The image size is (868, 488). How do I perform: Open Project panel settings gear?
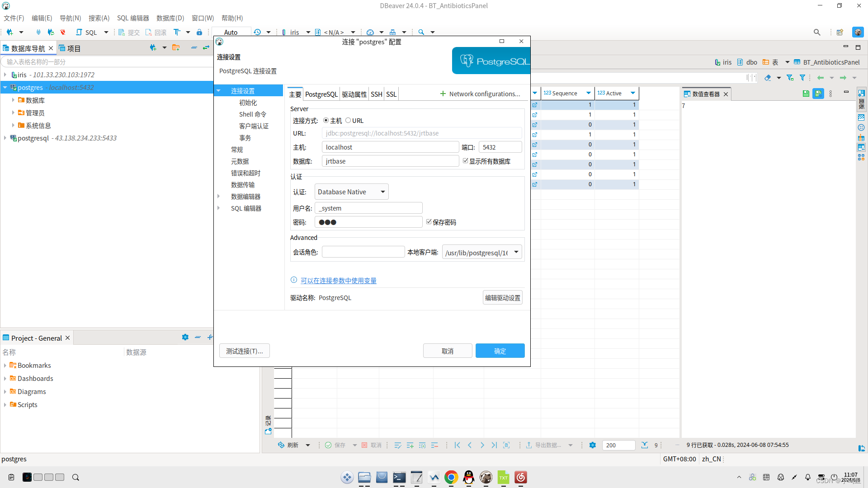point(185,337)
